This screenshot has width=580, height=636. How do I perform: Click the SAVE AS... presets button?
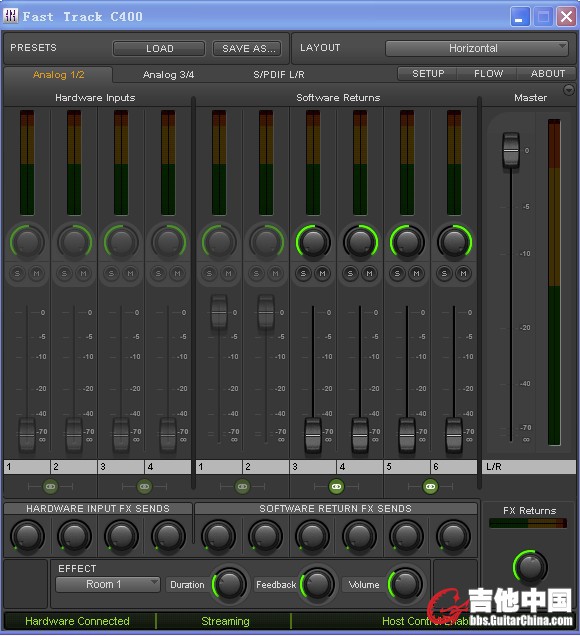pyautogui.click(x=249, y=49)
